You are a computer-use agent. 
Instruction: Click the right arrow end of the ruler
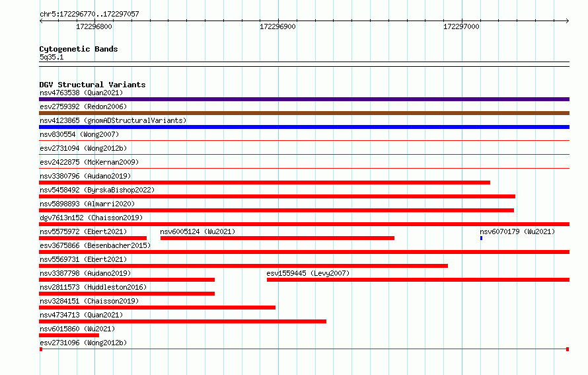pyautogui.click(x=568, y=21)
